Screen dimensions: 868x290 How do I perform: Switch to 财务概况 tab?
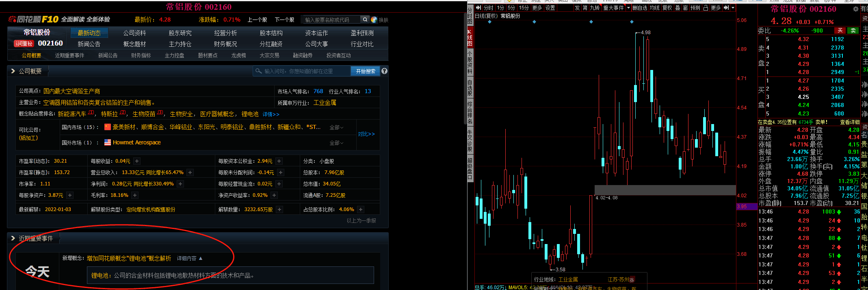pyautogui.click(x=225, y=44)
